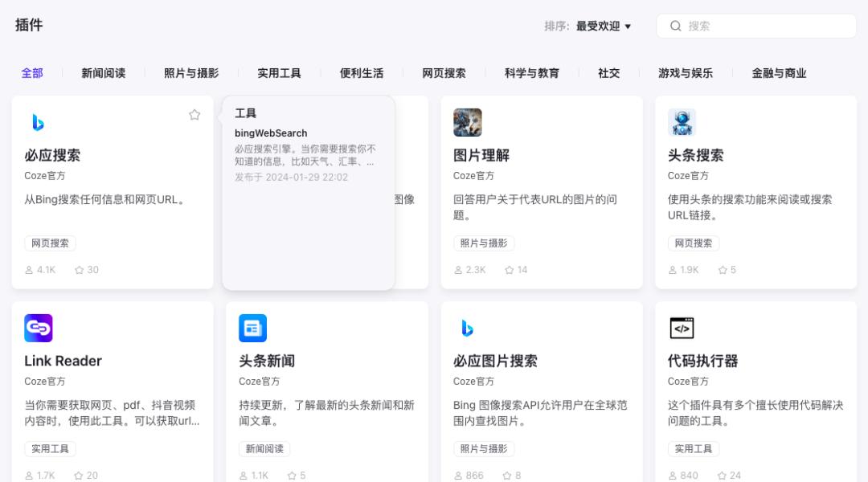The image size is (868, 482).
Task: Click the 代码执行器 code window icon
Action: click(682, 328)
